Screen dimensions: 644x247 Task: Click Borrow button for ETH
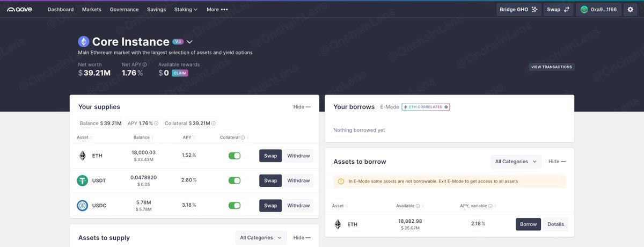click(528, 224)
